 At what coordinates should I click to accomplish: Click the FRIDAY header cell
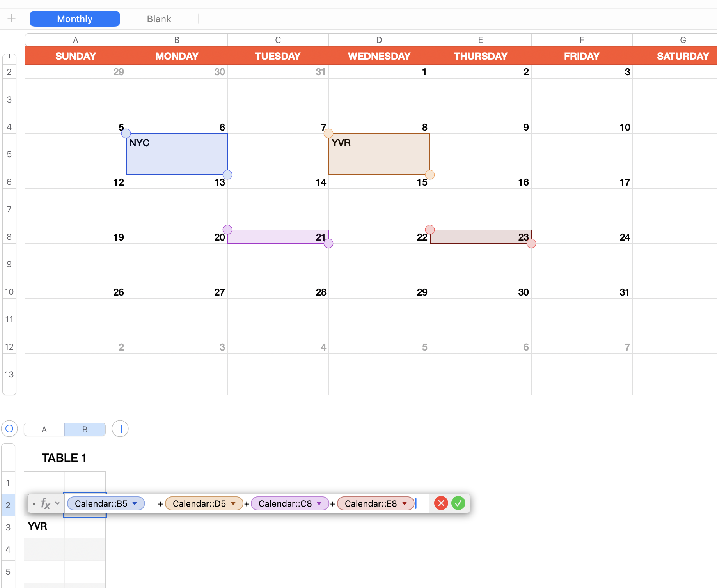582,56
